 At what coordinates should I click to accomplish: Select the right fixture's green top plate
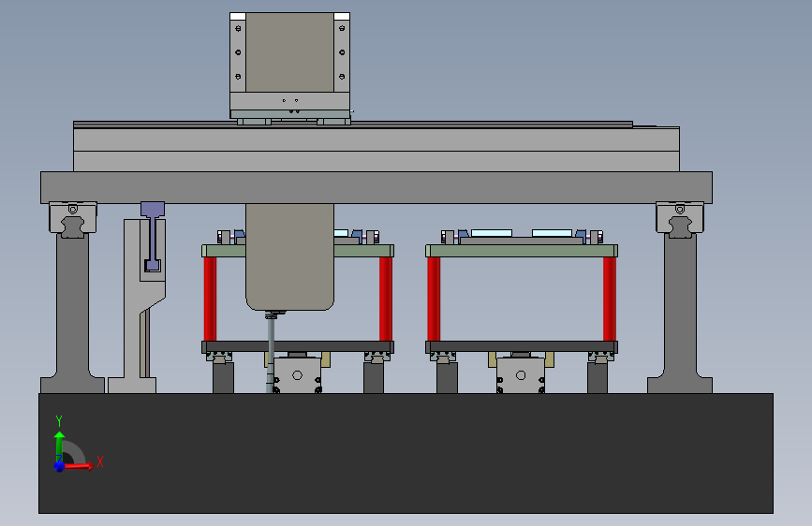coord(522,251)
